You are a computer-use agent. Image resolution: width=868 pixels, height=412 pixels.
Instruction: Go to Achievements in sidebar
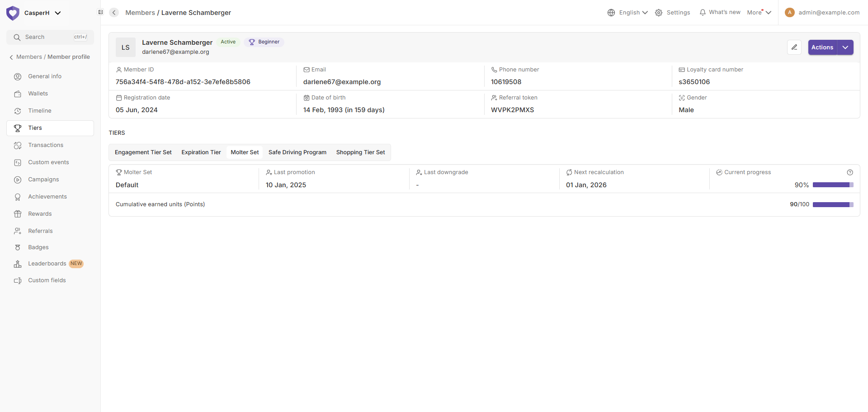point(47,197)
